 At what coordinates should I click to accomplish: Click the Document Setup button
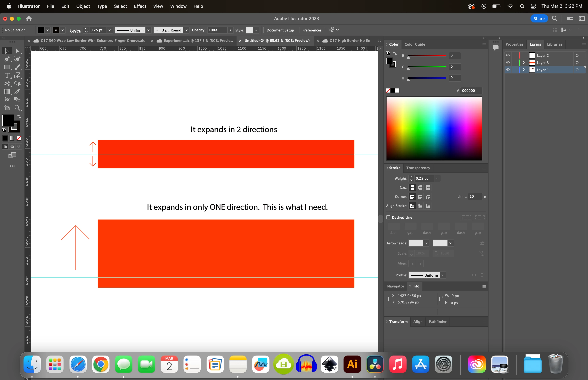[x=280, y=30]
